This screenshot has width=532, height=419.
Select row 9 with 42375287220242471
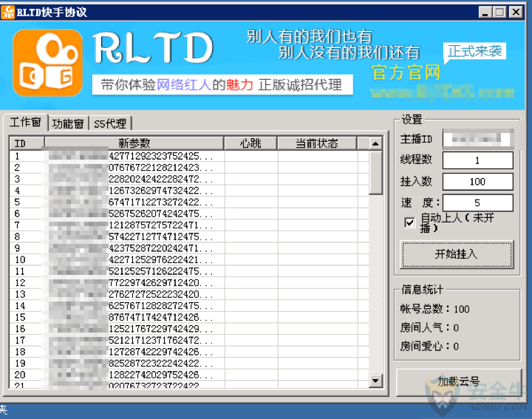[189, 248]
